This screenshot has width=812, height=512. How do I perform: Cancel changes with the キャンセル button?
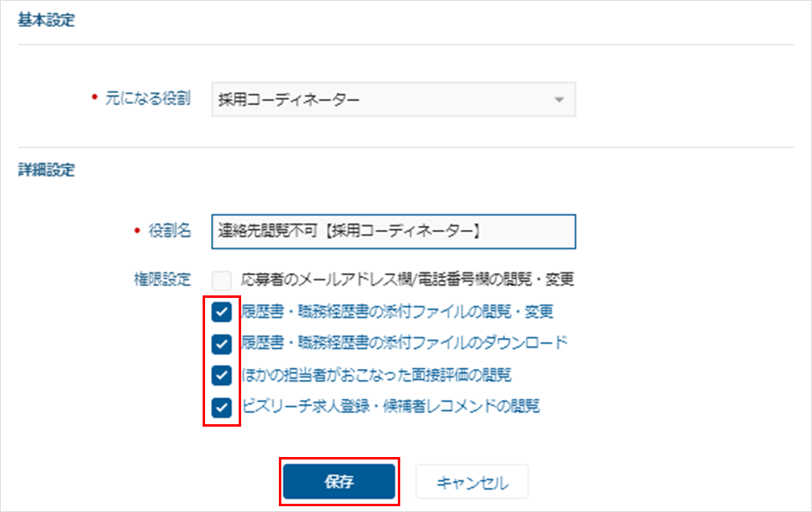coord(472,482)
